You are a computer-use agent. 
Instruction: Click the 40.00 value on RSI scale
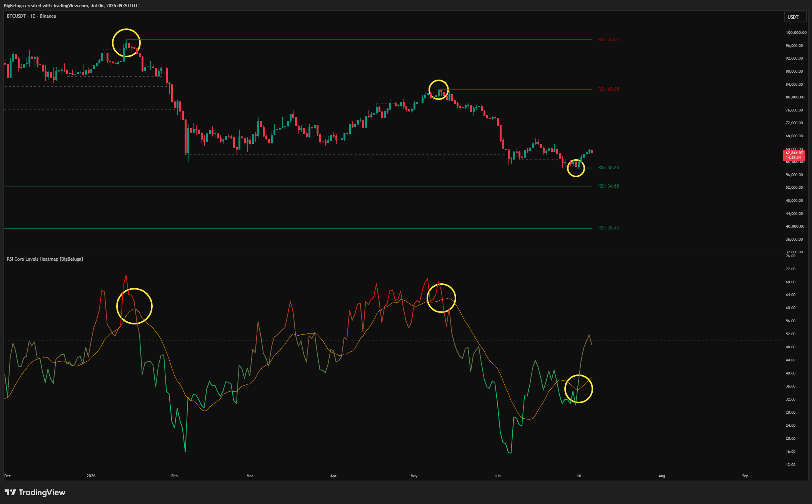[790, 373]
